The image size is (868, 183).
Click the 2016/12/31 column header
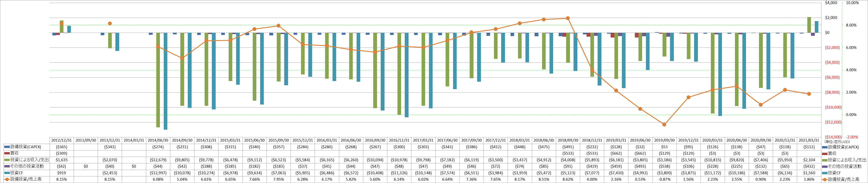coord(399,141)
